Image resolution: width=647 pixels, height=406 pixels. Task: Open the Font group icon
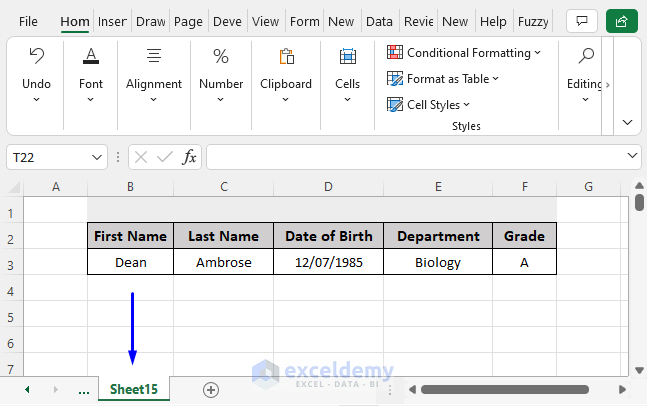click(91, 56)
